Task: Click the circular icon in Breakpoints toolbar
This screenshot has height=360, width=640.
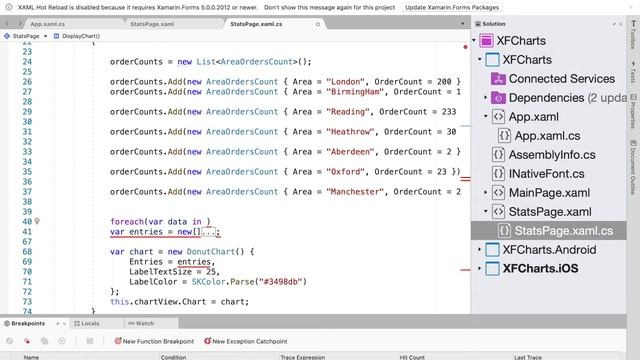Action: [x=62, y=341]
